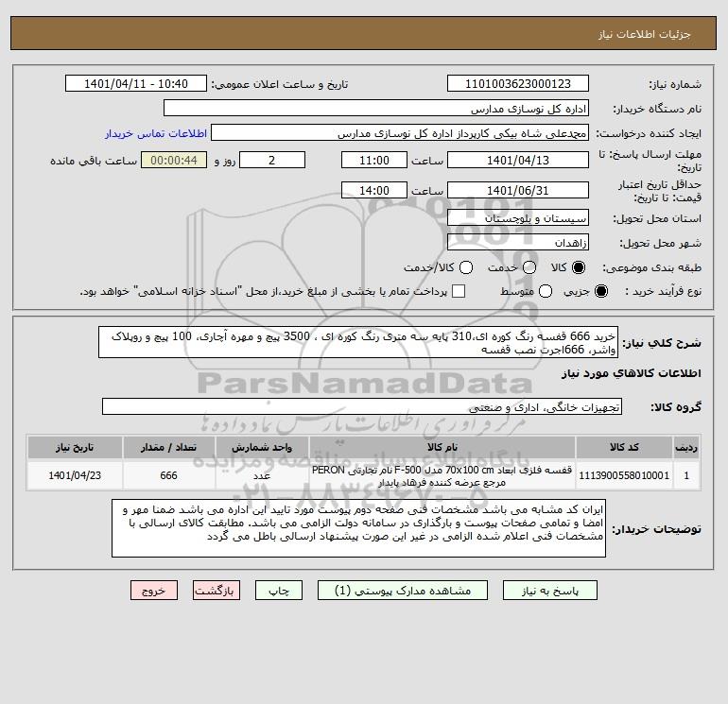
Task: Click the remaining days field showing 2
Action: pyautogui.click(x=272, y=160)
